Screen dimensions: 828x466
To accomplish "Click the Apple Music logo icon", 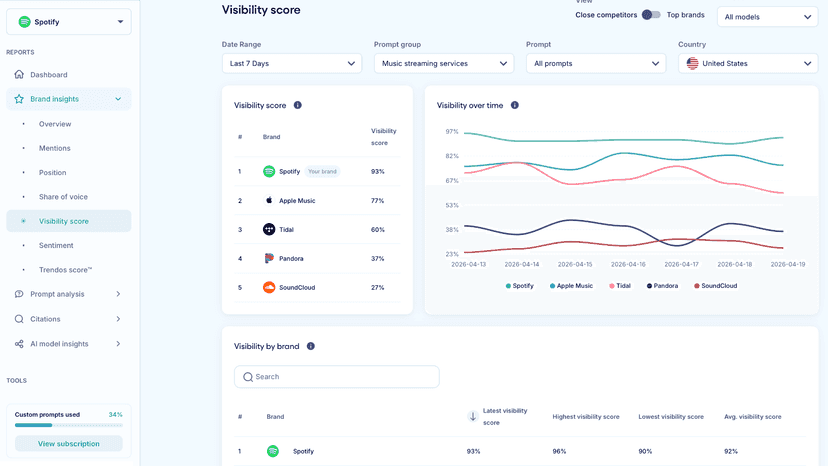I will click(269, 200).
